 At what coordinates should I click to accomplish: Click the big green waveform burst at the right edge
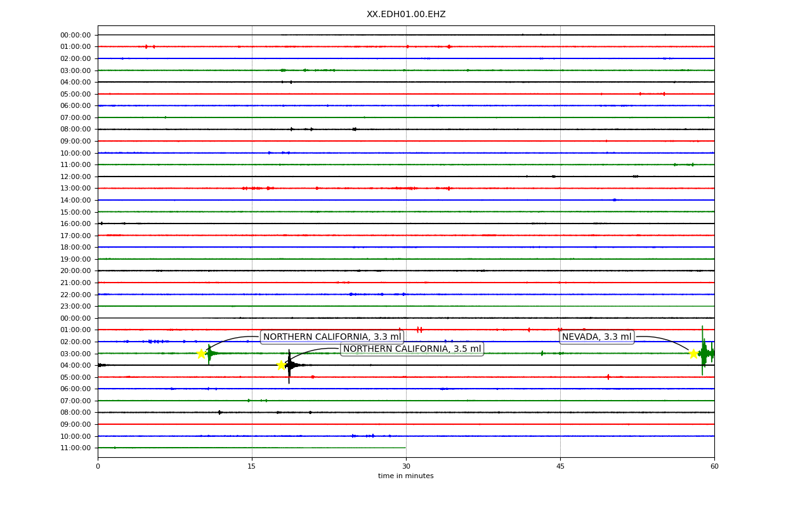coord(704,352)
